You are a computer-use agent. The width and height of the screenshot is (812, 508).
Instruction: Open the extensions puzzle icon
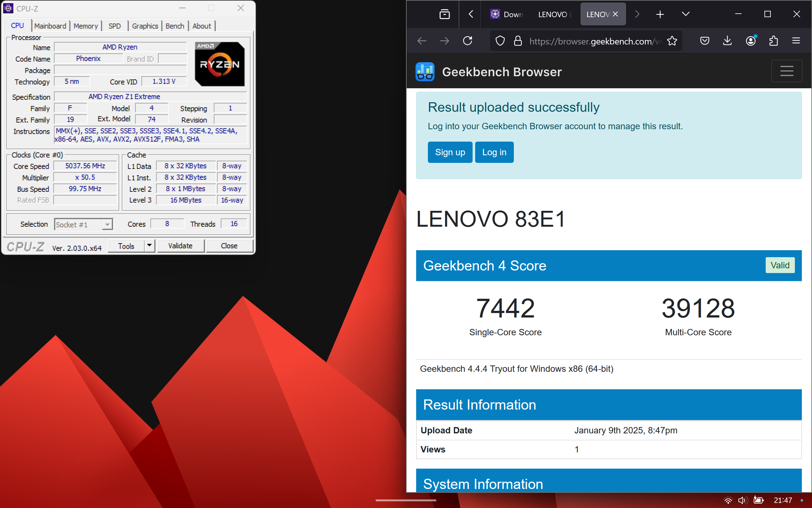pyautogui.click(x=773, y=41)
